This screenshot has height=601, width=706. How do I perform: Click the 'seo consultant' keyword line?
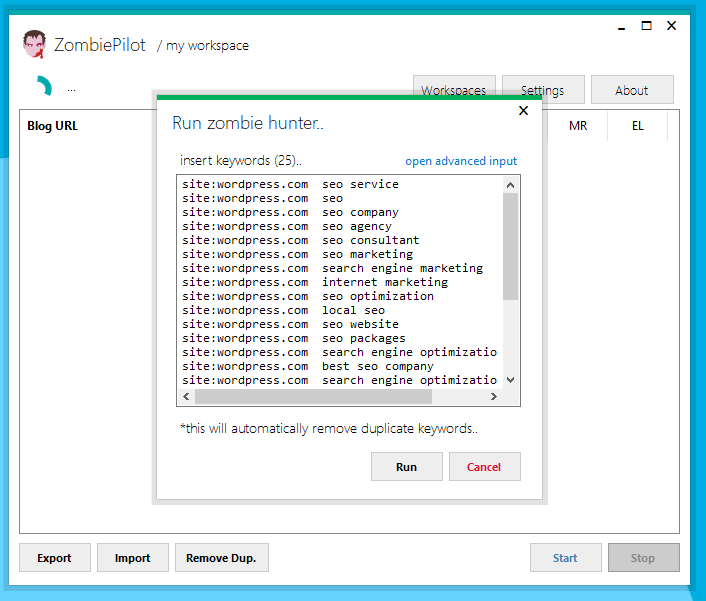[x=301, y=240]
